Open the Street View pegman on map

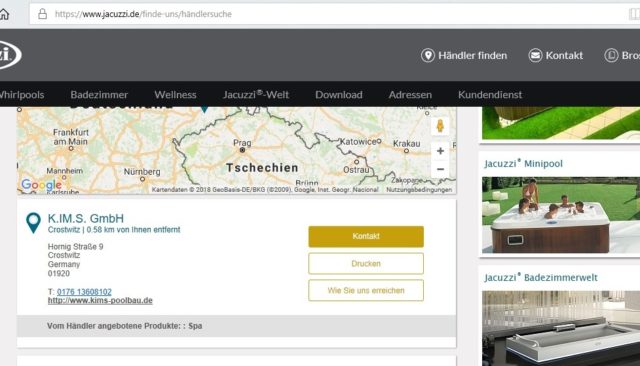click(x=440, y=126)
